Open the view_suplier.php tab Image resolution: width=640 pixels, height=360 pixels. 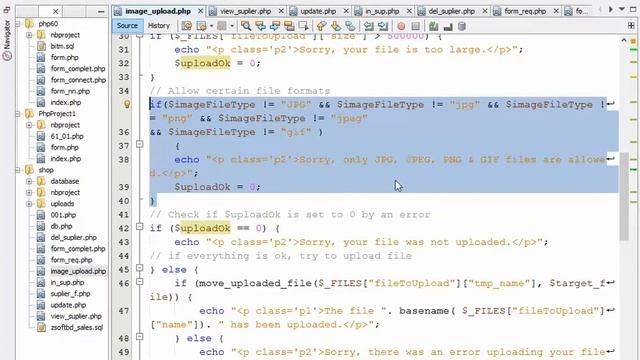tap(245, 11)
